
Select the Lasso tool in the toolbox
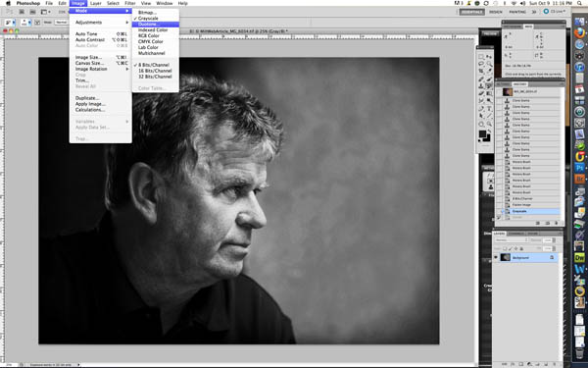(x=481, y=64)
